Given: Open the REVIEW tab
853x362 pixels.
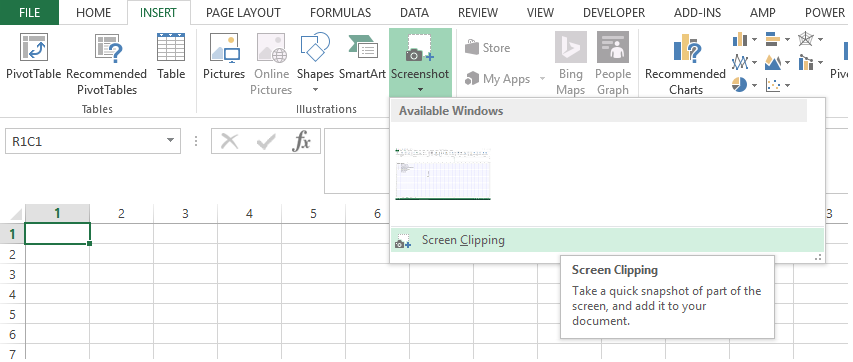Looking at the screenshot, I should (x=478, y=13).
